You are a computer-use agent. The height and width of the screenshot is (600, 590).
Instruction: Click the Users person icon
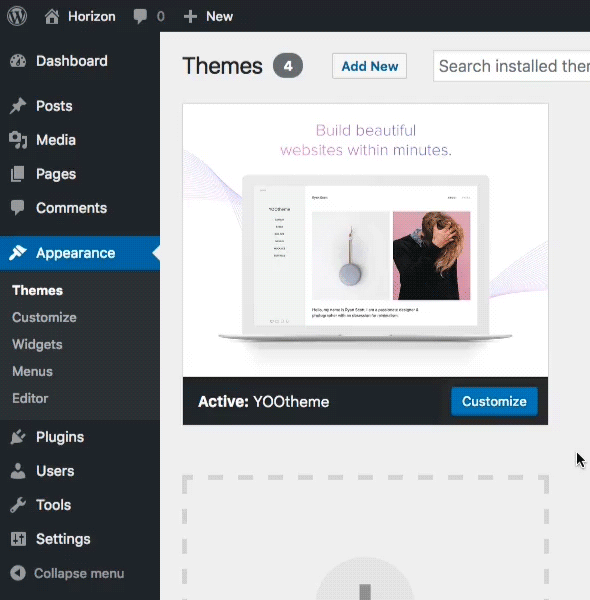pos(18,471)
